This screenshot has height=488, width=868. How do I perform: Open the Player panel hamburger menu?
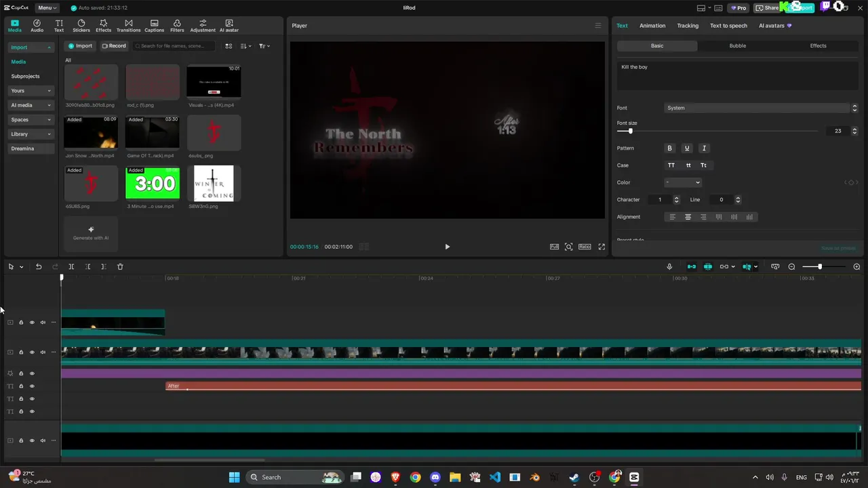597,26
